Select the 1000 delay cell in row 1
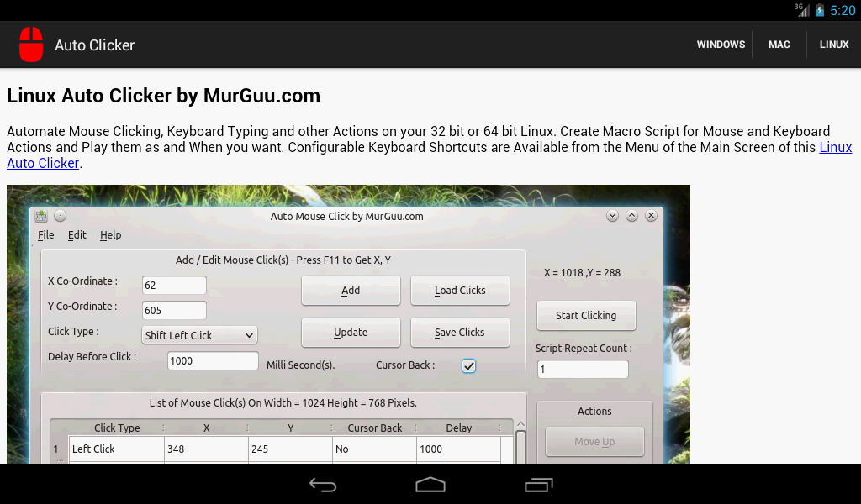This screenshot has width=861, height=504. pos(458,449)
